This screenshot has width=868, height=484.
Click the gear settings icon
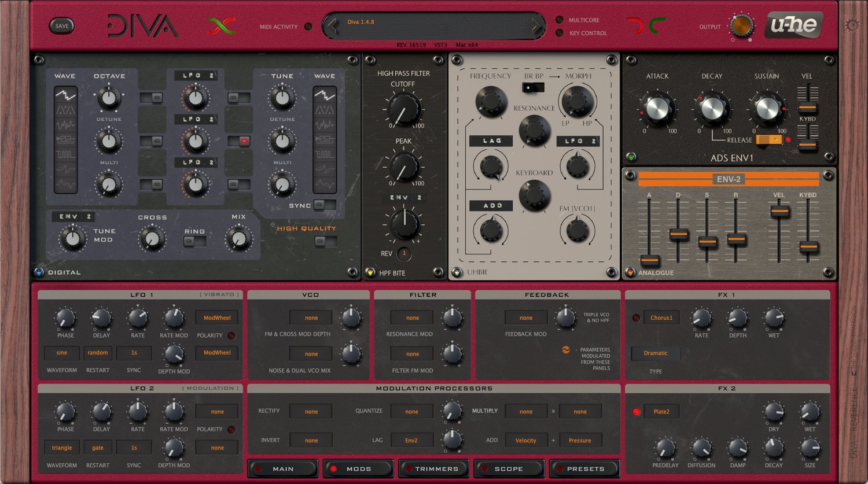pos(852,25)
